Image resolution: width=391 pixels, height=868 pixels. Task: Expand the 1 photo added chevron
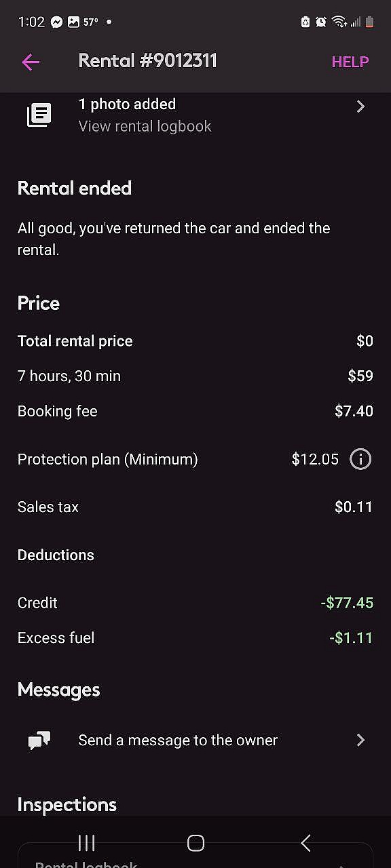360,106
